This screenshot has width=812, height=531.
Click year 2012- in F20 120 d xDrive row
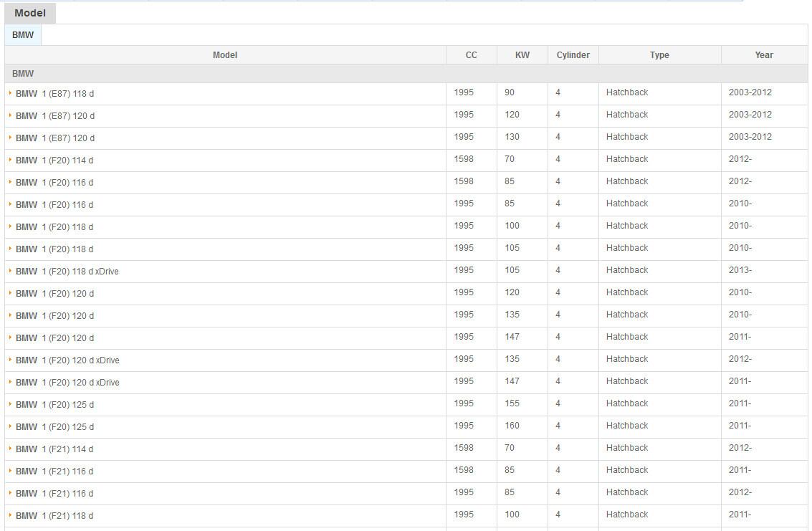[x=740, y=358]
